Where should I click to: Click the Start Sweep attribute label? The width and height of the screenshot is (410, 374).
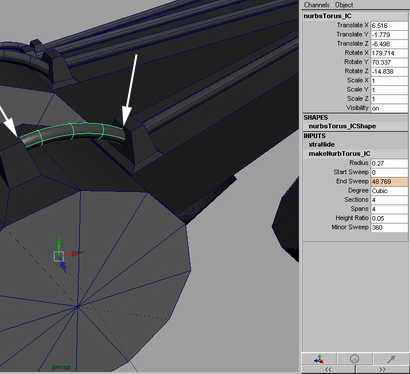coord(351,172)
